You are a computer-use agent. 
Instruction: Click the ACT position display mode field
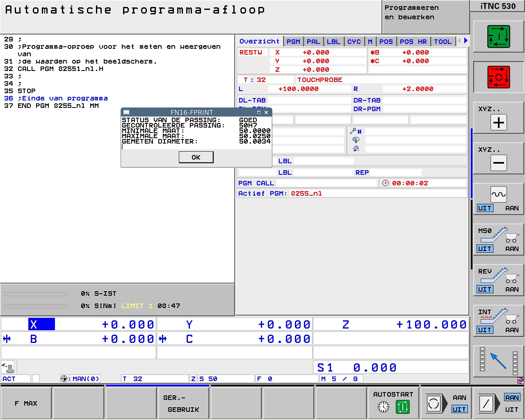(16, 379)
